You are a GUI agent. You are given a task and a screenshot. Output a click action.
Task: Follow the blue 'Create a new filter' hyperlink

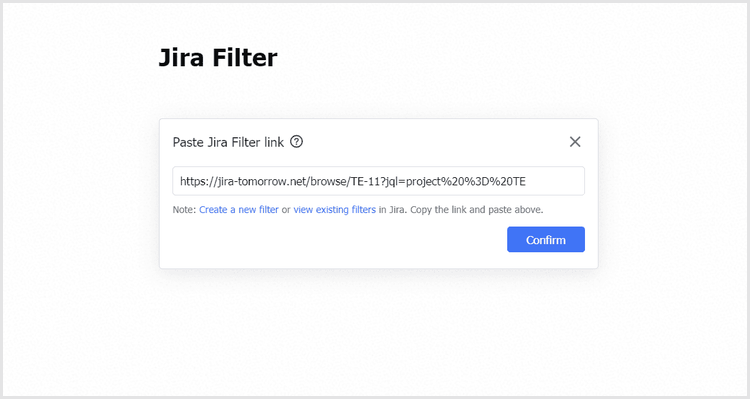[239, 210]
